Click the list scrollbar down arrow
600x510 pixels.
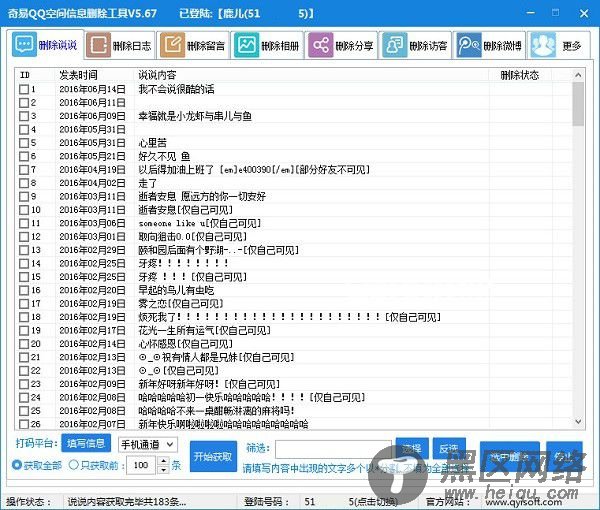[578, 422]
